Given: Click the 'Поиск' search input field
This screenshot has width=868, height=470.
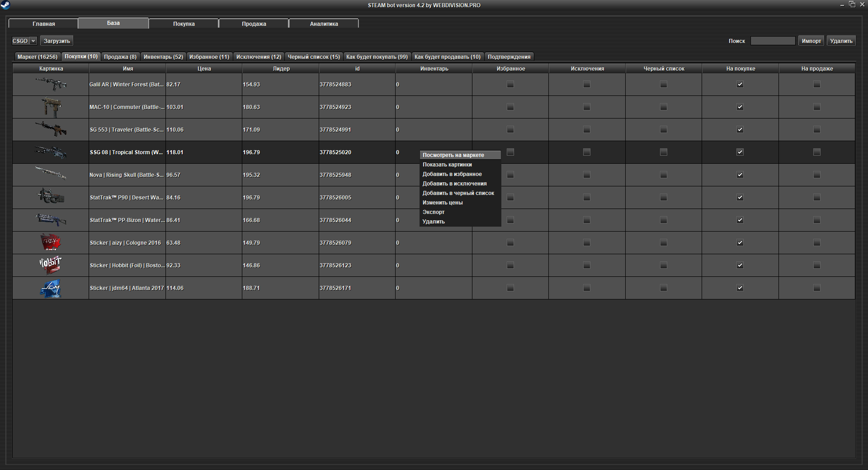Looking at the screenshot, I should (x=773, y=41).
